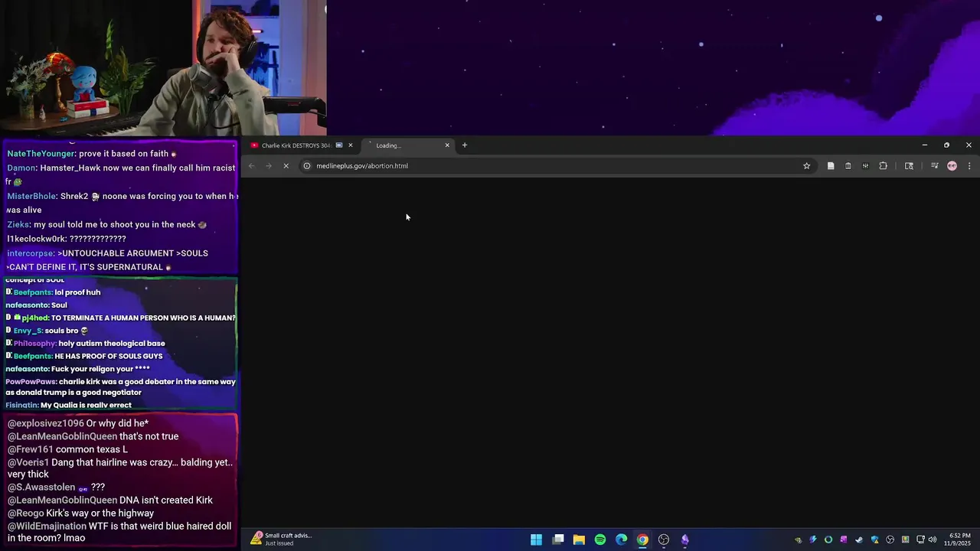Click NateTheYounger's chat username

(x=41, y=154)
